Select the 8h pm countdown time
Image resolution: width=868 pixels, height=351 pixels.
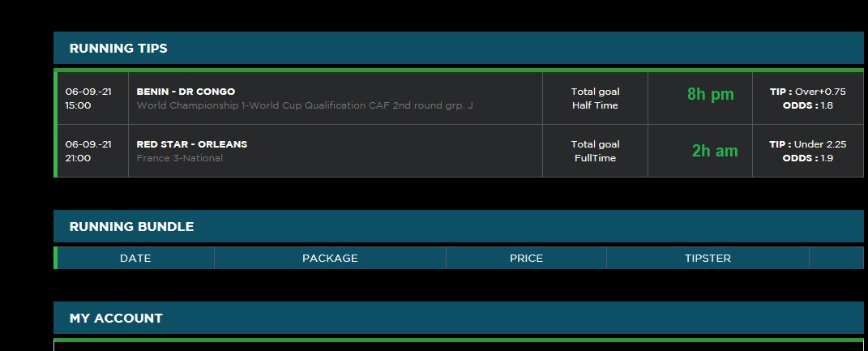coord(710,95)
